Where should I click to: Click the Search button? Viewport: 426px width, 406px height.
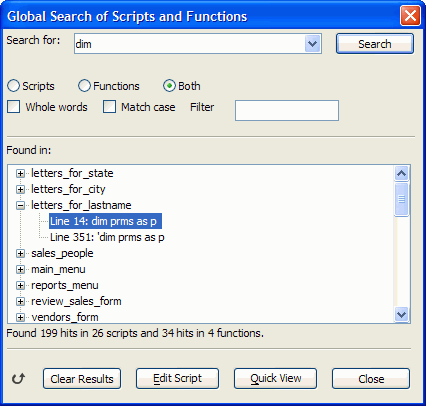pos(375,44)
